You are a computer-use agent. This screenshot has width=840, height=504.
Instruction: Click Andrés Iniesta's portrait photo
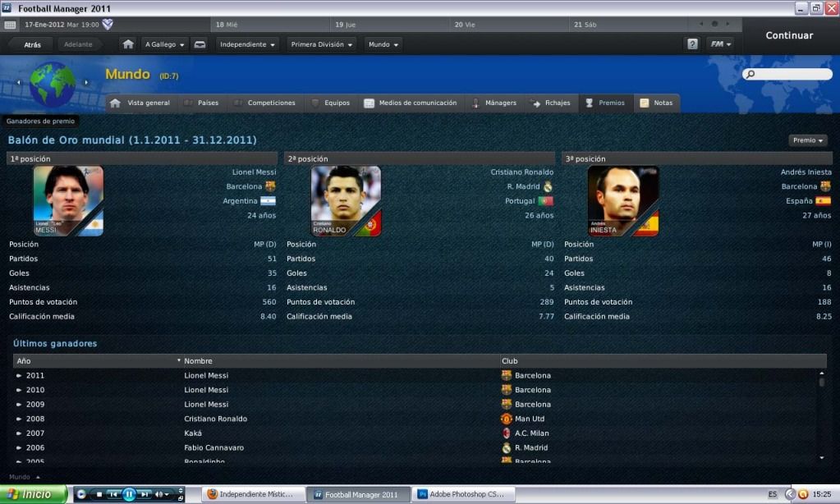(623, 201)
